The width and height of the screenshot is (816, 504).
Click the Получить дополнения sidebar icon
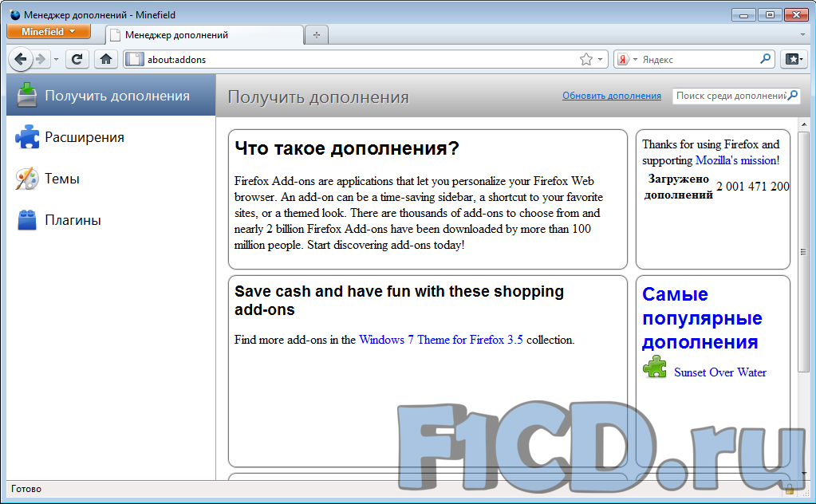(x=27, y=95)
